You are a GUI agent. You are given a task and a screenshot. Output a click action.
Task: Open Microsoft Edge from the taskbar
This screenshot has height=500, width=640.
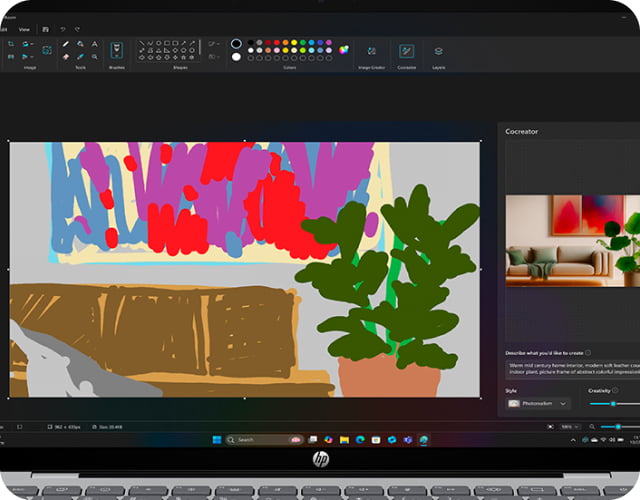360,440
